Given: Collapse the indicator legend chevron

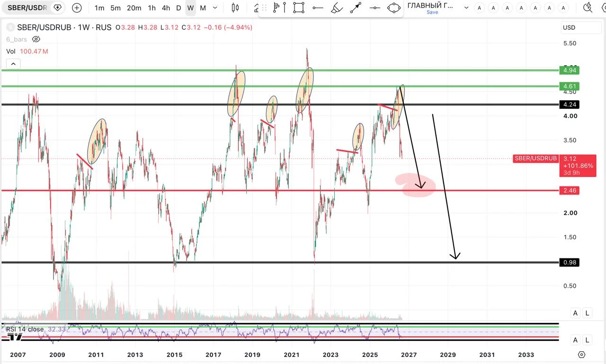Looking at the screenshot, I should click(x=13, y=64).
